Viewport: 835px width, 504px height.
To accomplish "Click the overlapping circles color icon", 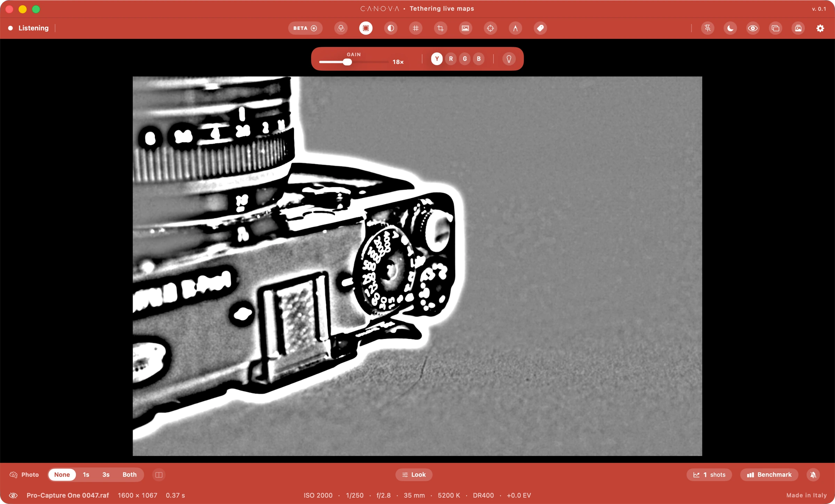I will tap(341, 28).
